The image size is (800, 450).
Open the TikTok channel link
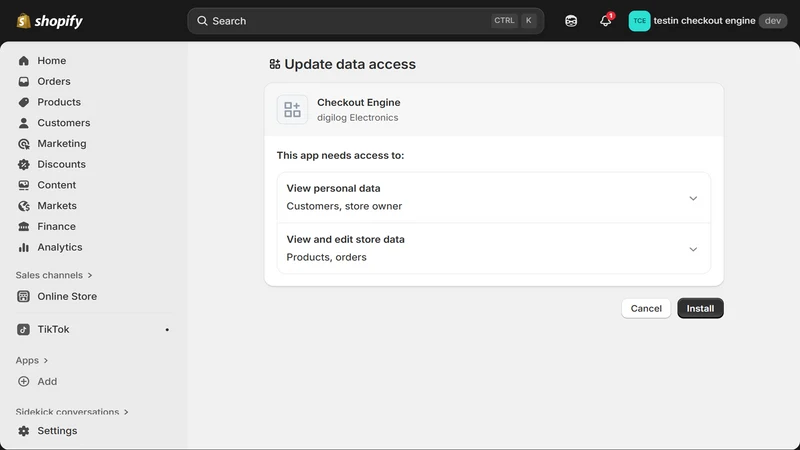point(53,330)
